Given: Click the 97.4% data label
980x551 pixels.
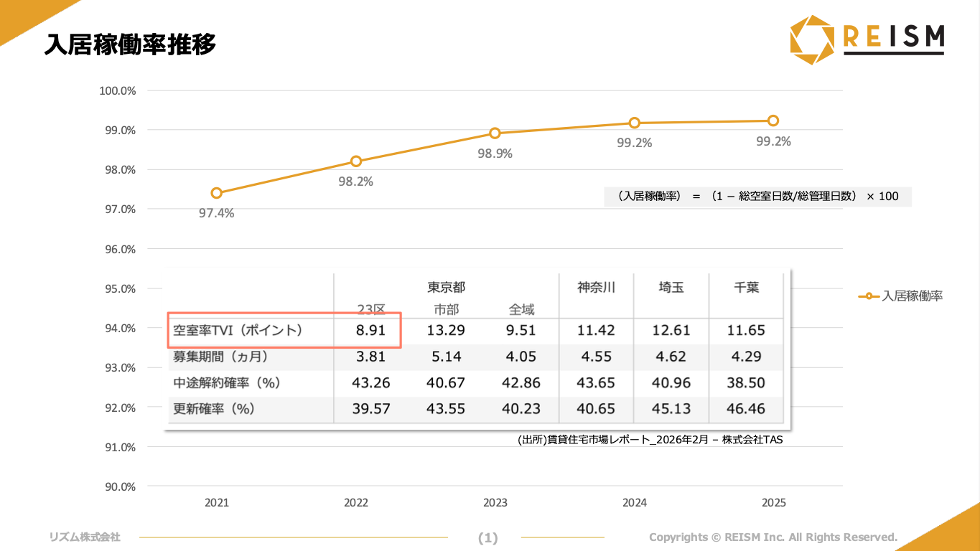Looking at the screenshot, I should [x=217, y=213].
